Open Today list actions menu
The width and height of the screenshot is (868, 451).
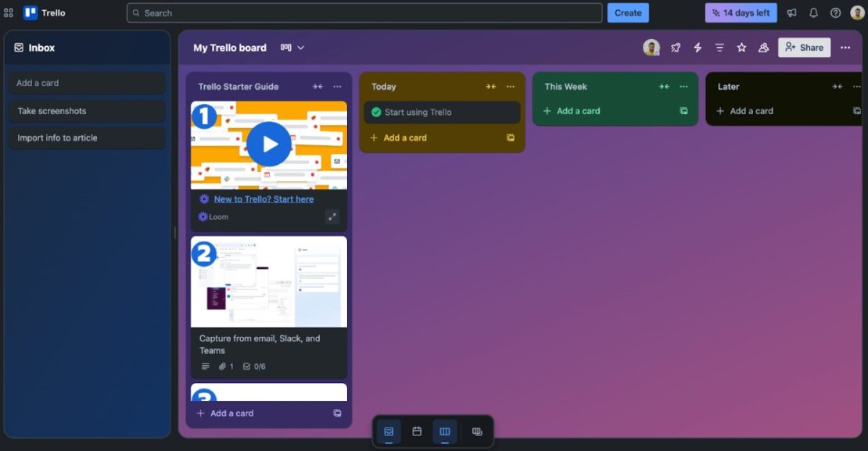click(511, 87)
